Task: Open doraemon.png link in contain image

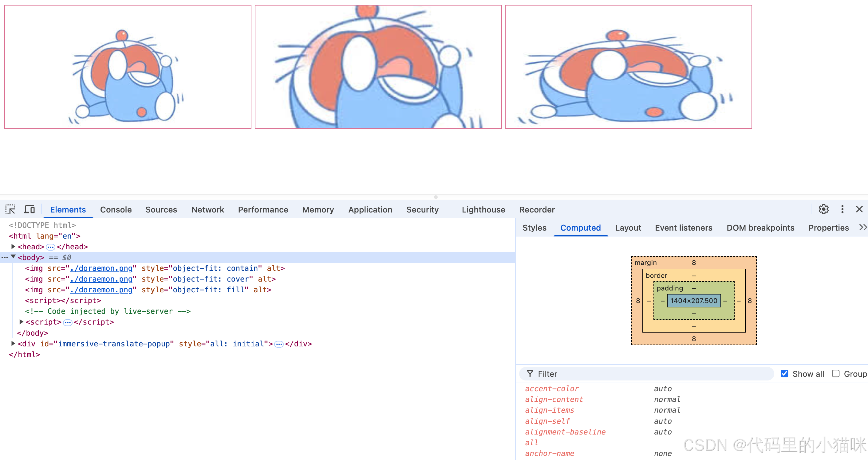Action: tap(101, 268)
